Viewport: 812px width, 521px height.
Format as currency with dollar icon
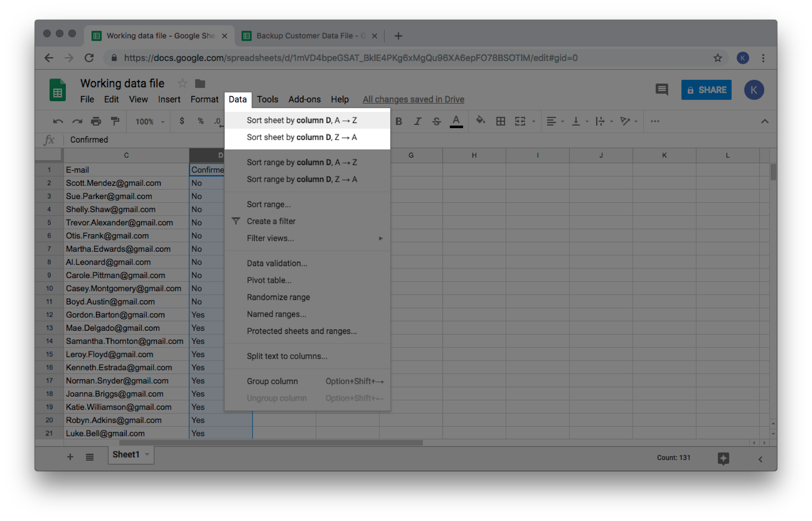coord(182,121)
